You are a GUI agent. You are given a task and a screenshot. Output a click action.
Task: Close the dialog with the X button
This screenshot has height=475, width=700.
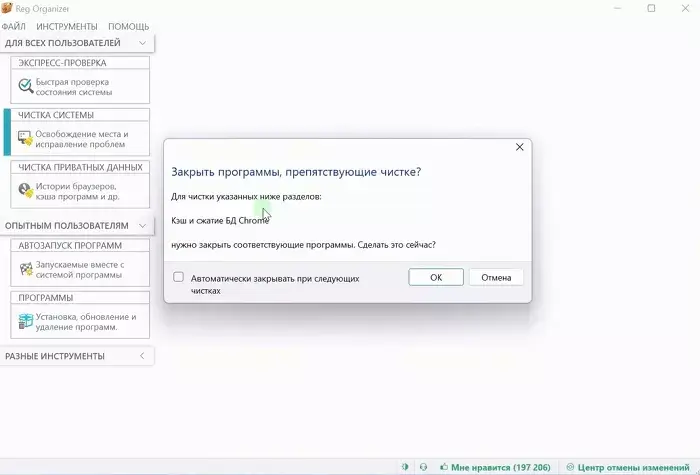point(519,147)
